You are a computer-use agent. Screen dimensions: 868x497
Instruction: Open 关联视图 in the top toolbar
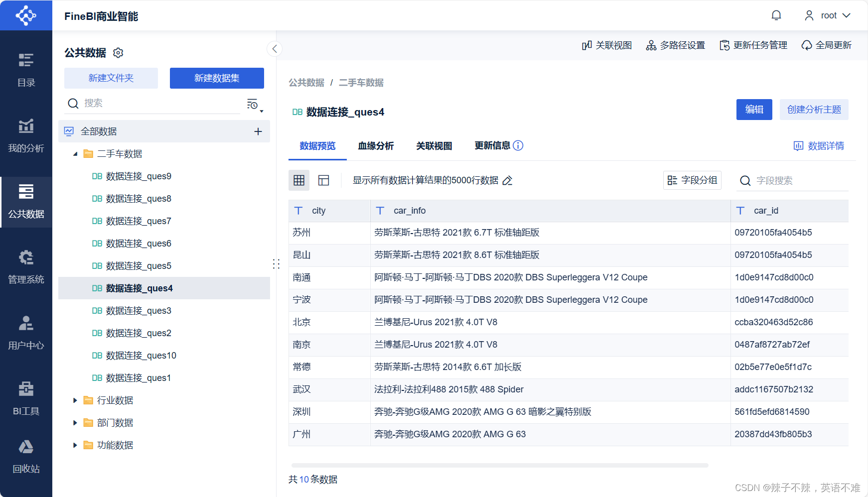tap(607, 45)
